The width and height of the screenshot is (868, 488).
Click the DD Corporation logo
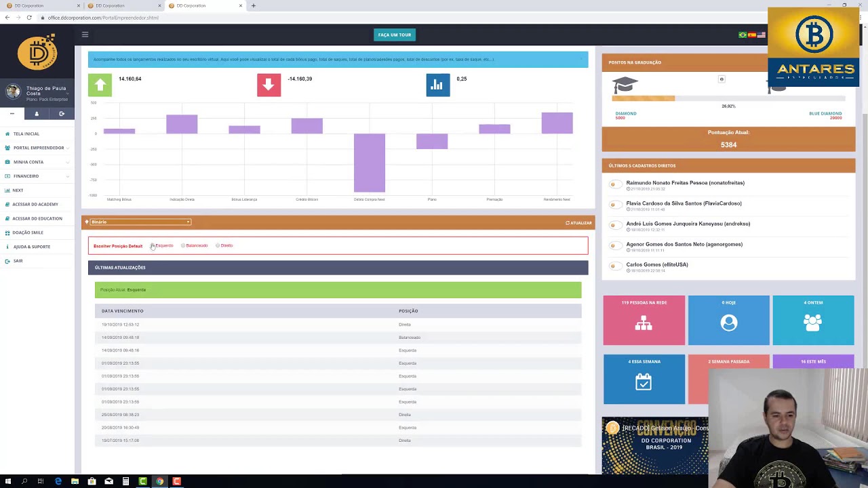[37, 52]
